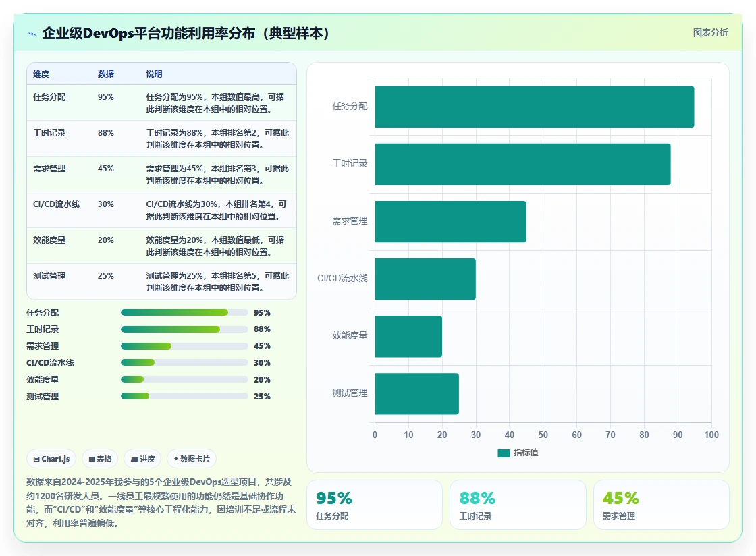This screenshot has height=556, width=756.
Task: Click the 100 x-axis tick label
Action: [711, 435]
